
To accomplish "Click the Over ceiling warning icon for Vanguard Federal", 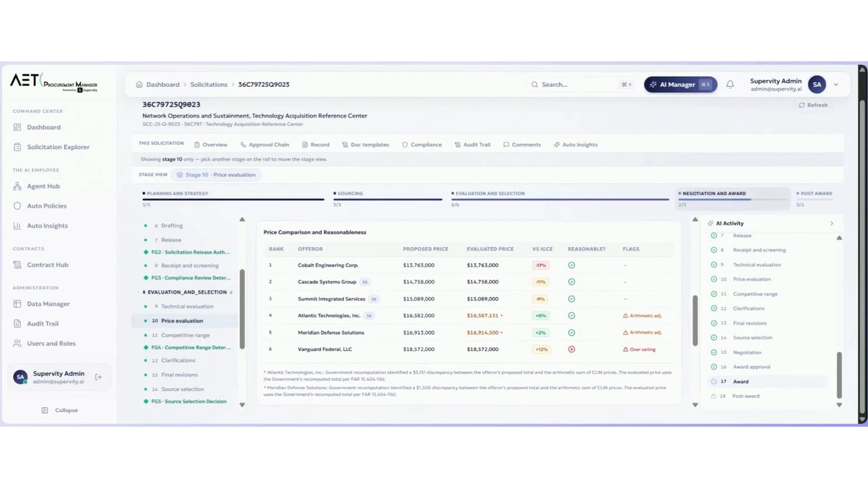I will pos(626,349).
